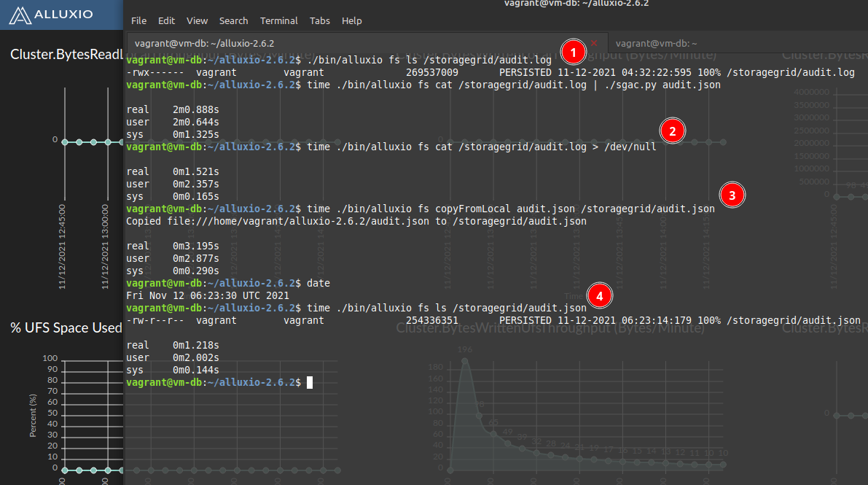
Task: Open the Help menu in the terminal
Action: [x=351, y=20]
